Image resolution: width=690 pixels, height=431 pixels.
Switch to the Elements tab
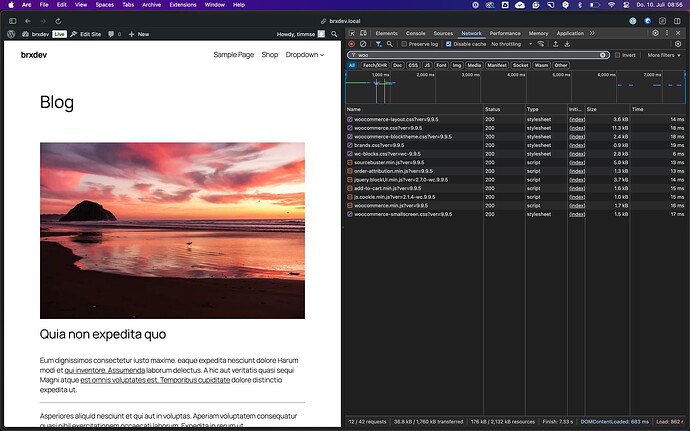tap(386, 33)
